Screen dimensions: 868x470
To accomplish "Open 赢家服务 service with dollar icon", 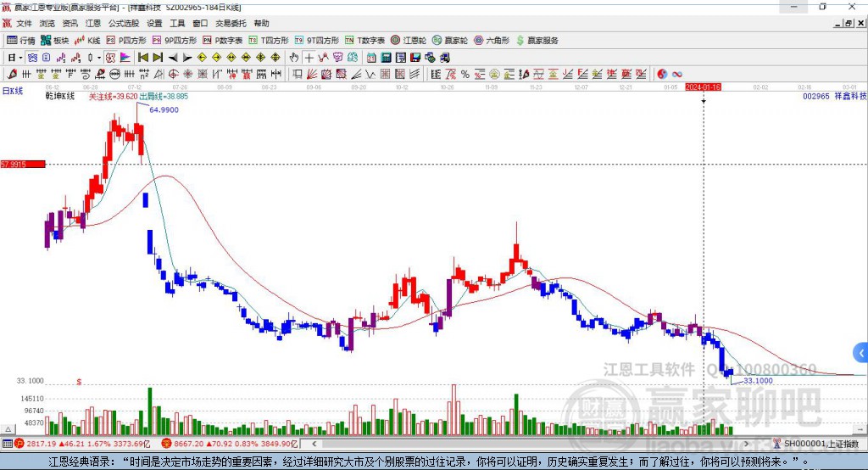I will [x=537, y=41].
